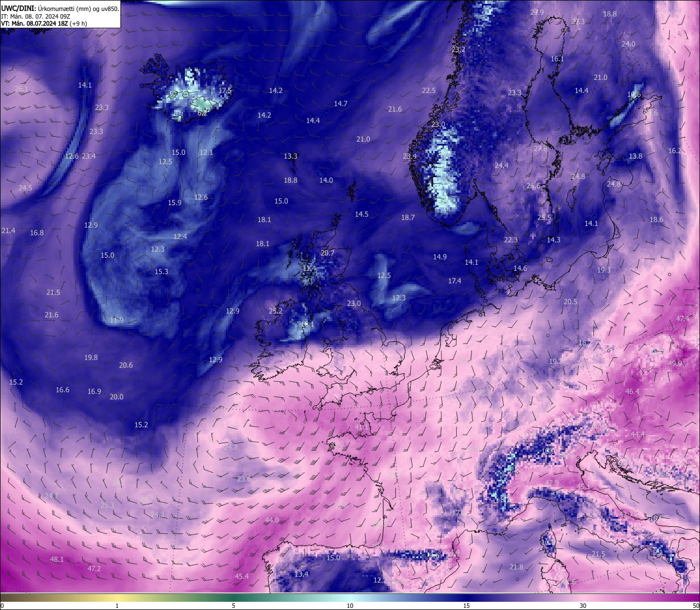Click the 49.9 value at the right edge

tap(675, 363)
